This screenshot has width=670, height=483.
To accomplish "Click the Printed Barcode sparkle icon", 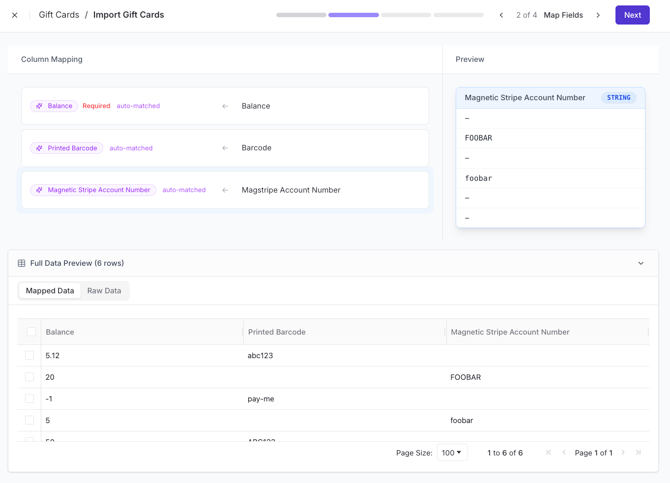I will (x=39, y=148).
